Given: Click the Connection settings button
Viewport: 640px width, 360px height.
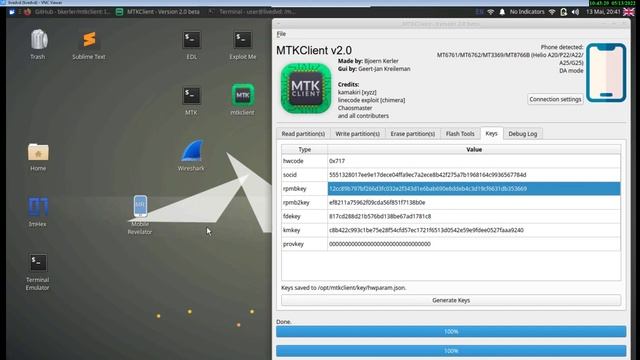Looking at the screenshot, I should pyautogui.click(x=555, y=99).
